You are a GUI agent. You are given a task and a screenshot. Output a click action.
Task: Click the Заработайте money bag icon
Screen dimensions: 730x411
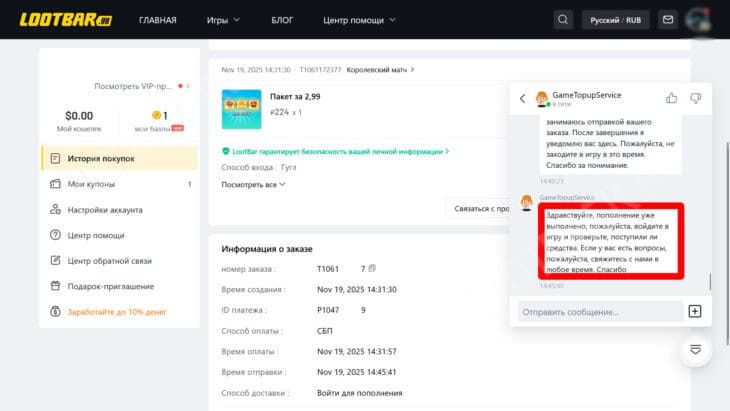point(55,311)
